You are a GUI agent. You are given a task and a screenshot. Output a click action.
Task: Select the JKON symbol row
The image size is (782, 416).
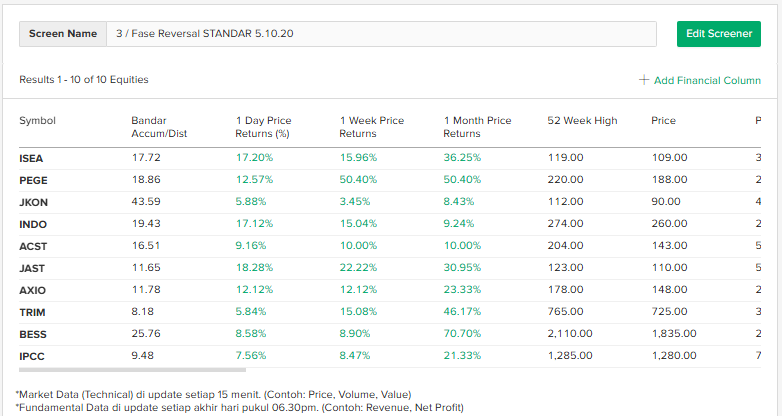(33, 202)
